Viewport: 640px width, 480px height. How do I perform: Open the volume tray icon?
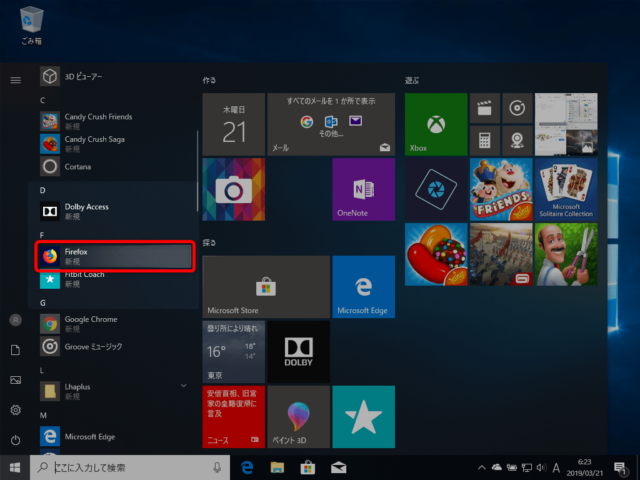coord(541,468)
